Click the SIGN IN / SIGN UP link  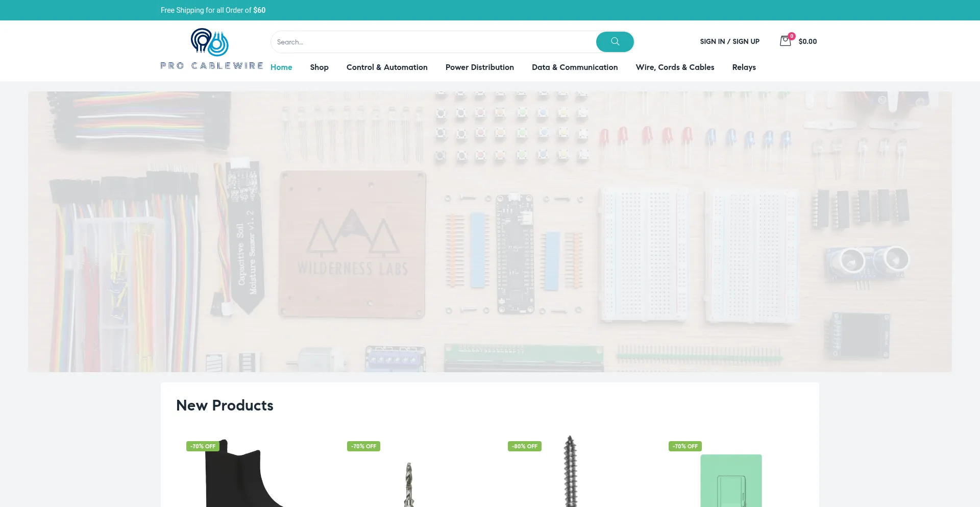click(x=729, y=41)
